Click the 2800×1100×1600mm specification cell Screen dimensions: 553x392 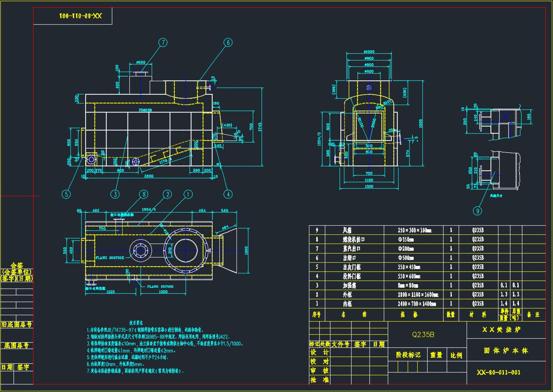(x=418, y=294)
